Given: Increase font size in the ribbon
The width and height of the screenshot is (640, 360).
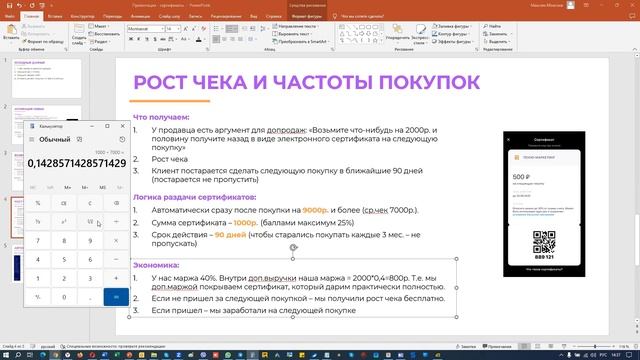Looking at the screenshot, I should (186, 29).
